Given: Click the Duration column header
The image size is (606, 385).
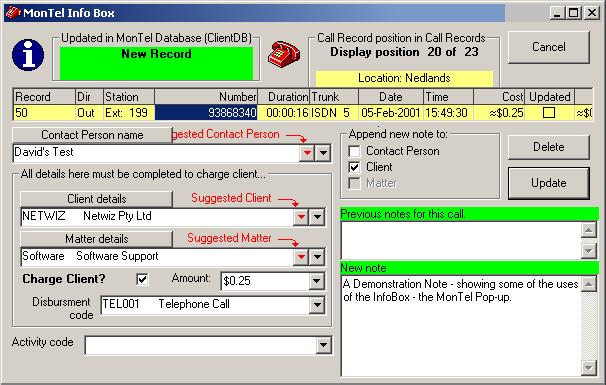Looking at the screenshot, I should (283, 97).
